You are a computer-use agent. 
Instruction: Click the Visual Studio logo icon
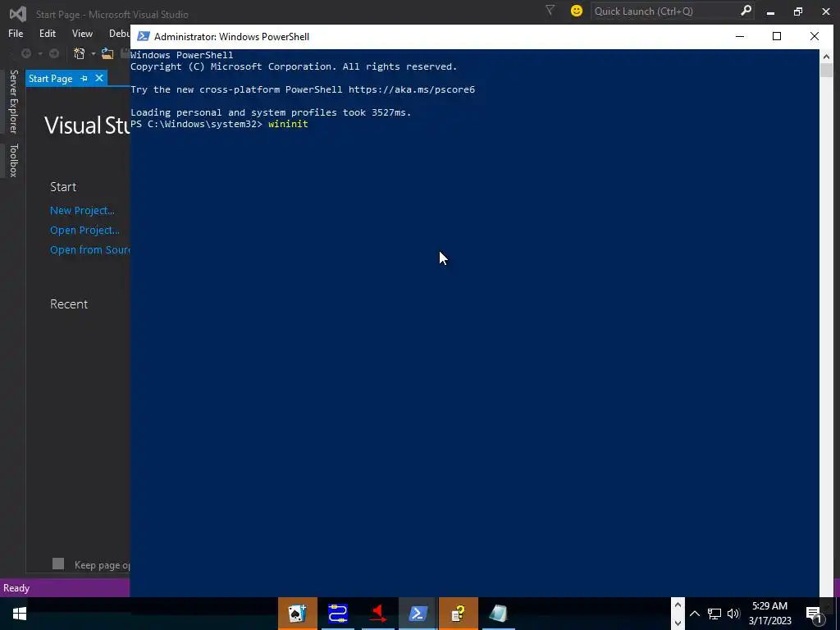click(18, 14)
